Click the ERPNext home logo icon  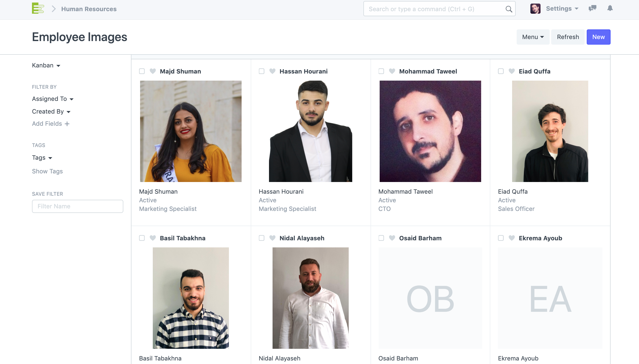[38, 8]
